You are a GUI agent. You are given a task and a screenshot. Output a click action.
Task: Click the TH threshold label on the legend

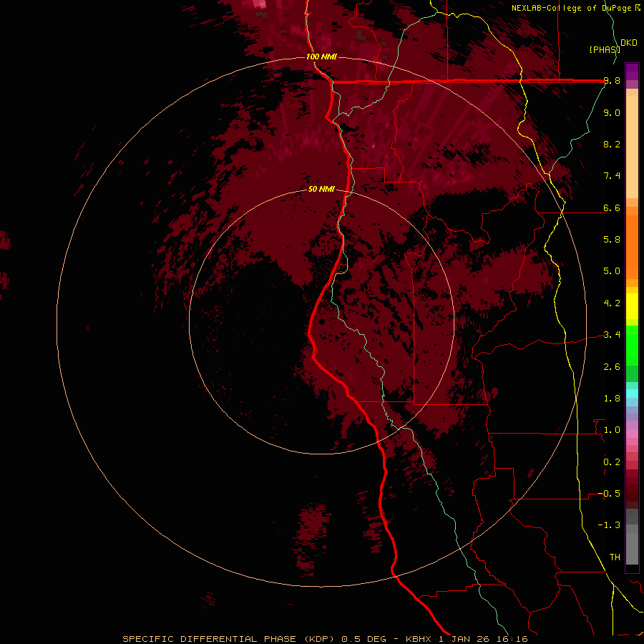click(x=615, y=557)
